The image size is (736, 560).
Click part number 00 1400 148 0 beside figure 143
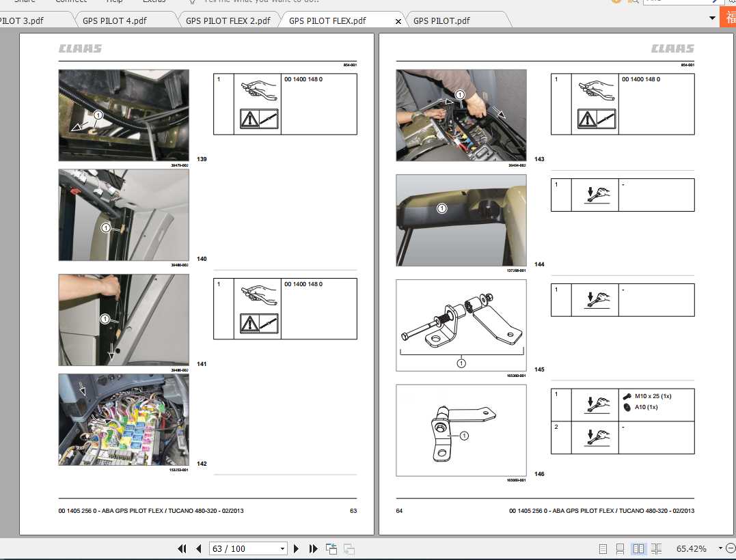coord(641,79)
